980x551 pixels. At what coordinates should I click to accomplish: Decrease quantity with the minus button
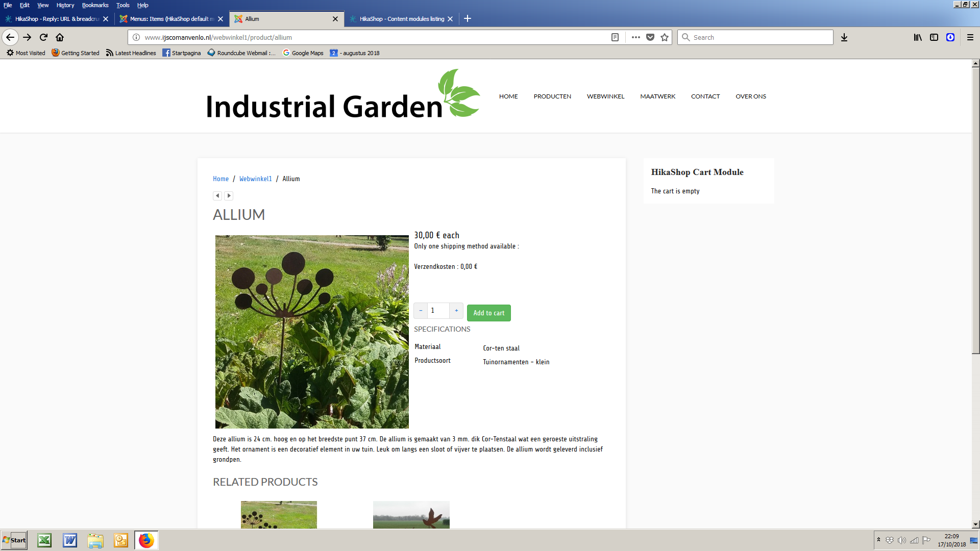tap(421, 310)
